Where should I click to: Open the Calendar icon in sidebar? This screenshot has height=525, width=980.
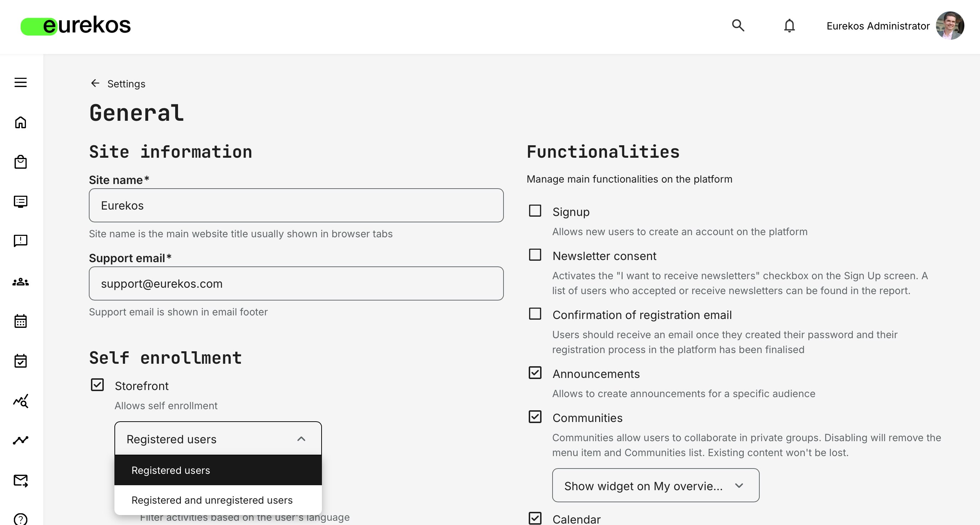click(x=21, y=321)
